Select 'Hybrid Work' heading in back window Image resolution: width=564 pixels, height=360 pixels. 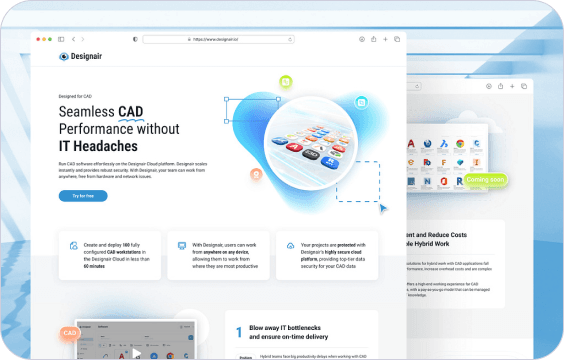click(432, 244)
